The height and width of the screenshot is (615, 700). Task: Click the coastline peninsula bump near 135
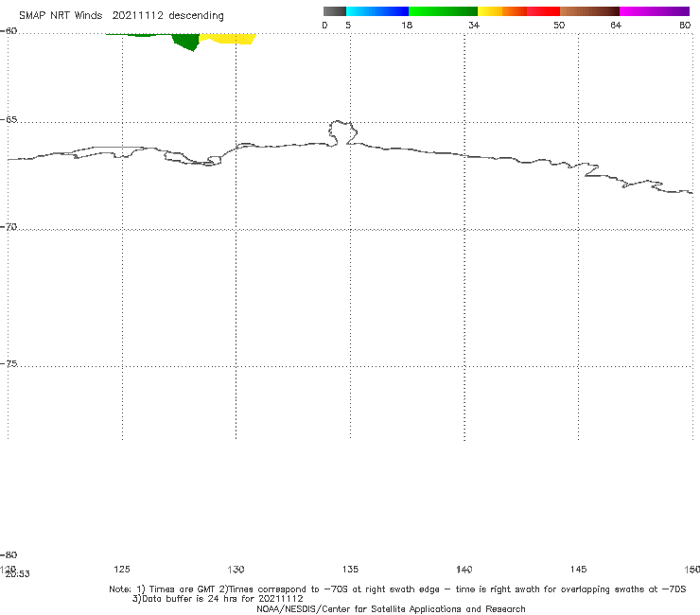coord(342,132)
